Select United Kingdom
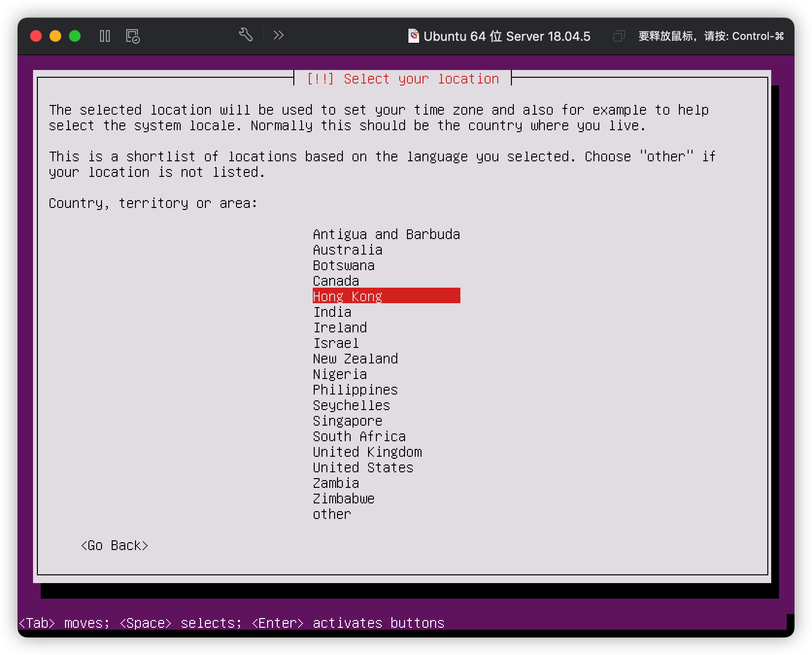812x655 pixels. point(387,452)
